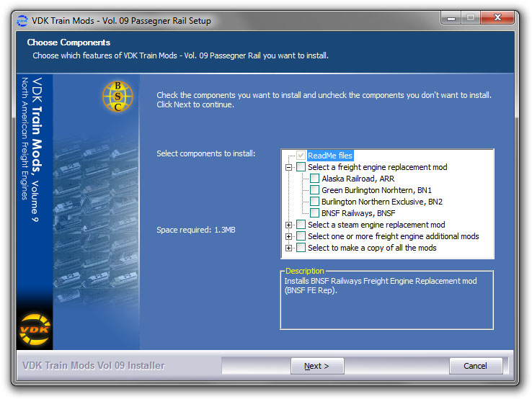The width and height of the screenshot is (532, 399).
Task: Expand the copy of all mods node
Action: 289,248
